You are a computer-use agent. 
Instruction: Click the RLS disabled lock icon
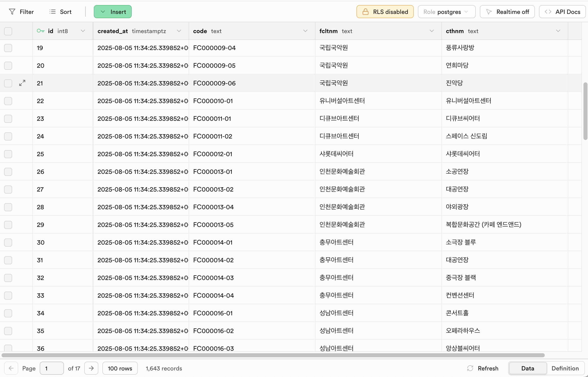(365, 12)
